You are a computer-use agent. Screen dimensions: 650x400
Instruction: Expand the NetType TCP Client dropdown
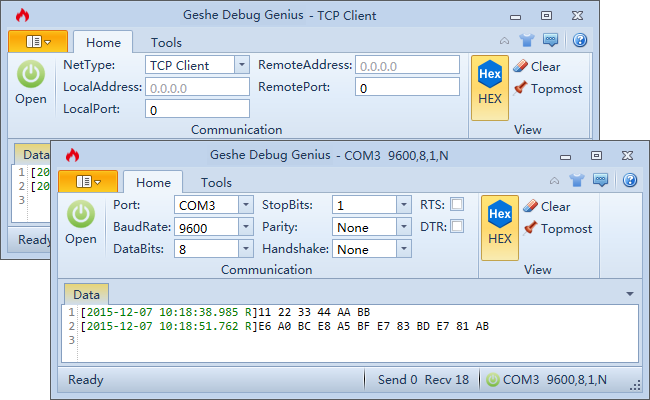click(x=241, y=64)
